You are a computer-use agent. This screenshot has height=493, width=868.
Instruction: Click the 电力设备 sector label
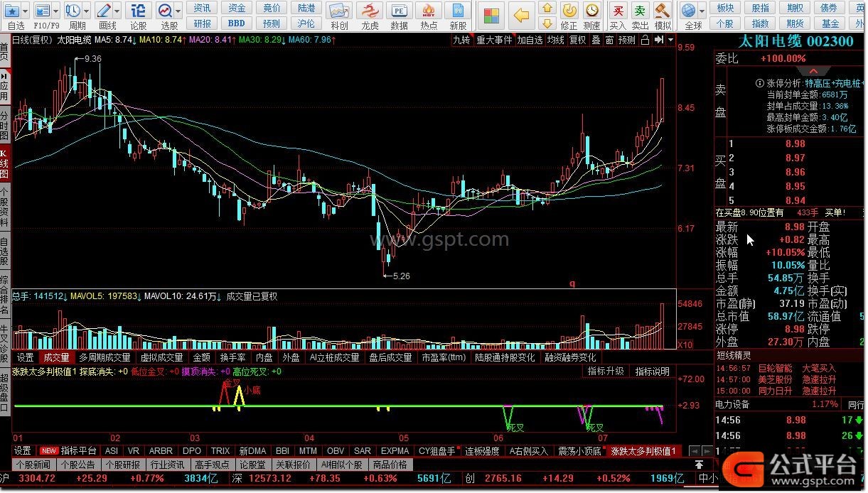734,404
